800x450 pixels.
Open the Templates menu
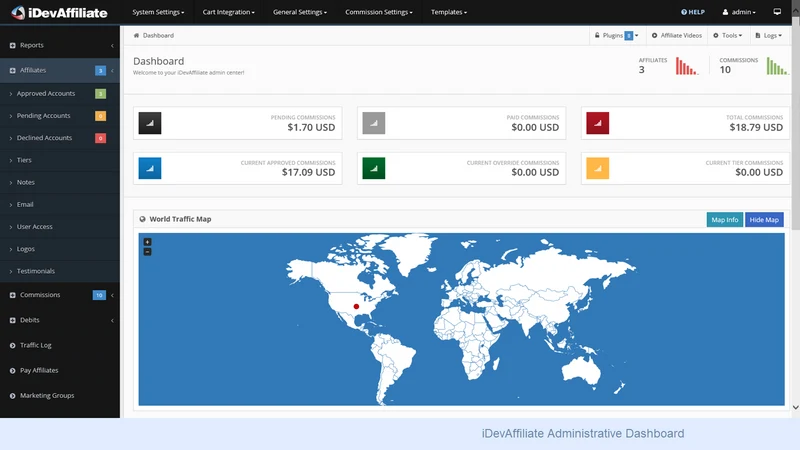click(448, 12)
